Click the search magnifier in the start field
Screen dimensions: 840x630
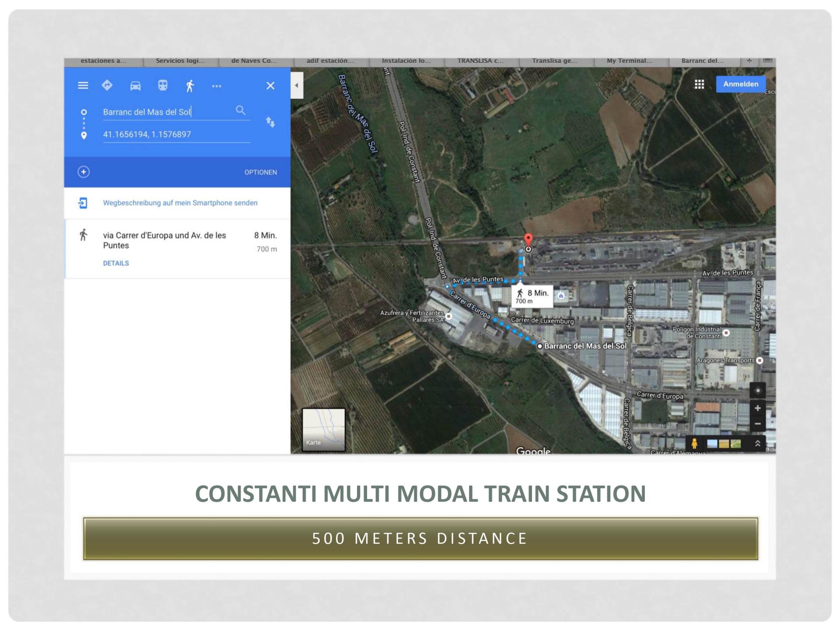(x=240, y=110)
